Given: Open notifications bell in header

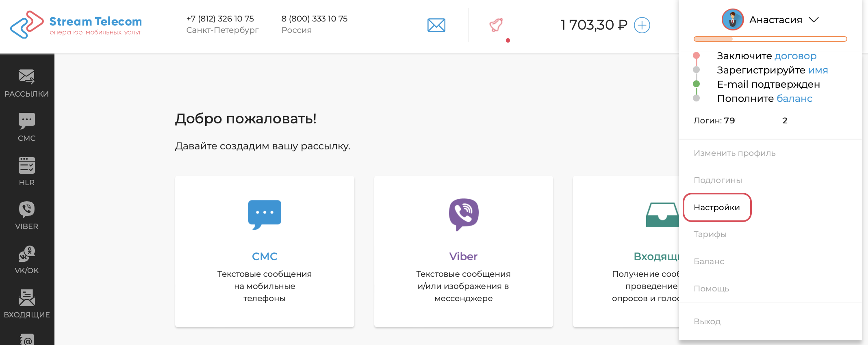Looking at the screenshot, I should 496,25.
